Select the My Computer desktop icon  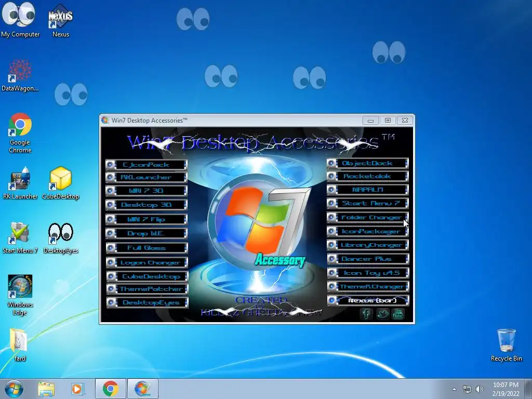(x=20, y=20)
